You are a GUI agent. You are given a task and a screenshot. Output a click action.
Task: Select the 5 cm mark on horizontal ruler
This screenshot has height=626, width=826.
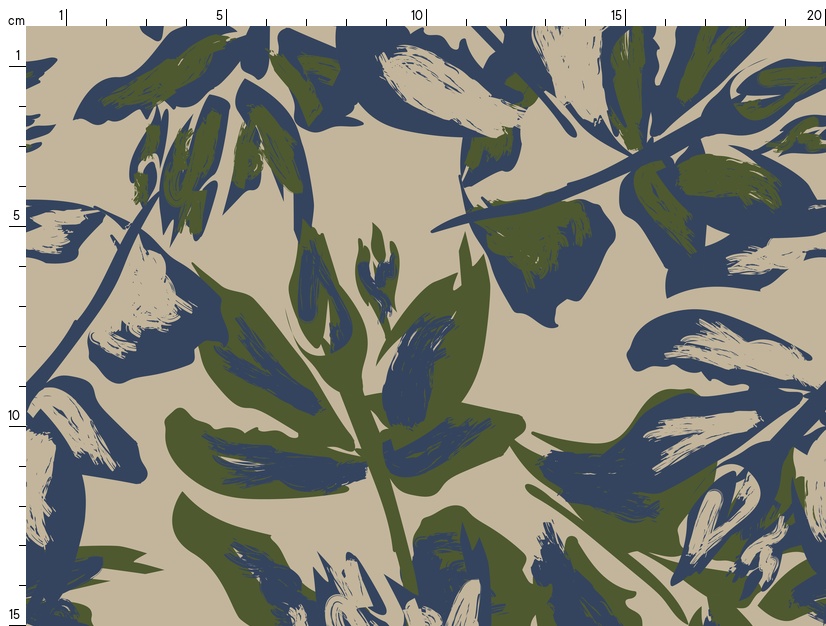click(x=221, y=15)
